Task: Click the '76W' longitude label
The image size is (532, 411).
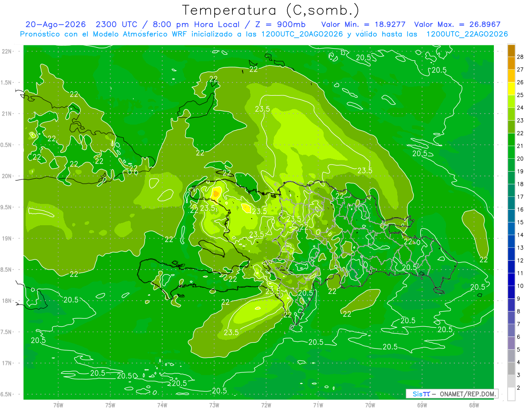Action: coord(58,405)
